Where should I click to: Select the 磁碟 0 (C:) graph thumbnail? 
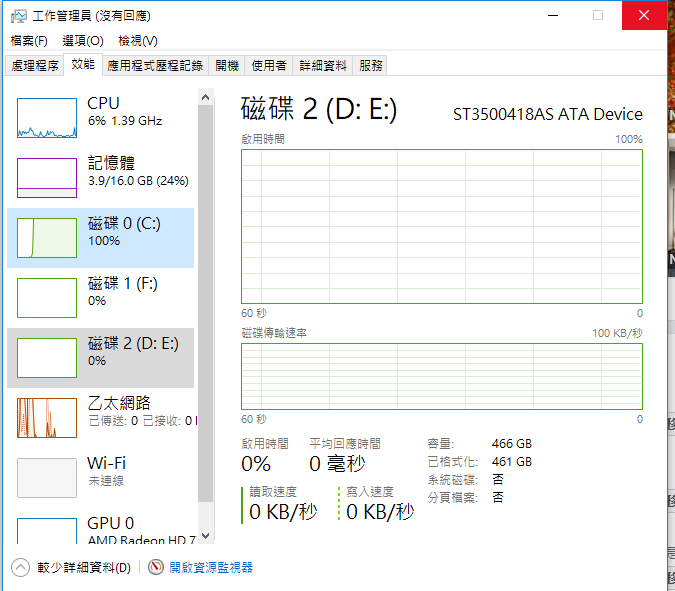pyautogui.click(x=47, y=238)
